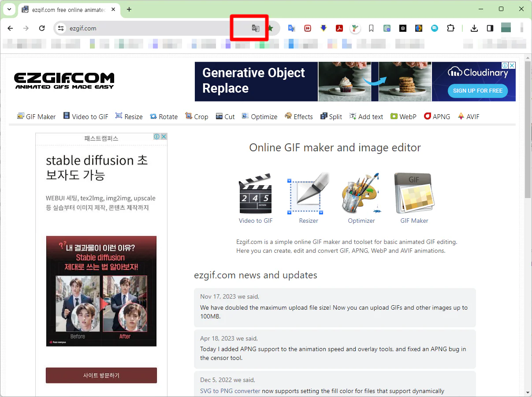Viewport: 532px width, 397px height.
Task: Open the Add text menu item
Action: [x=366, y=116]
